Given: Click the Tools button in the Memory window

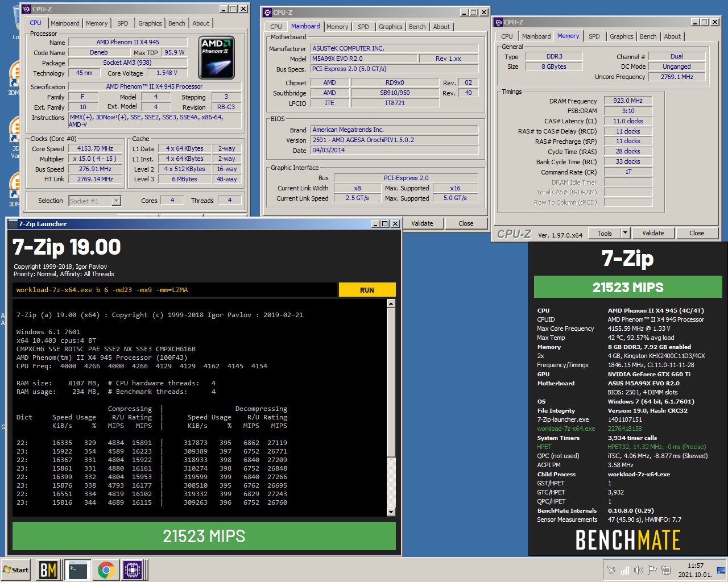Looking at the screenshot, I should (x=605, y=233).
